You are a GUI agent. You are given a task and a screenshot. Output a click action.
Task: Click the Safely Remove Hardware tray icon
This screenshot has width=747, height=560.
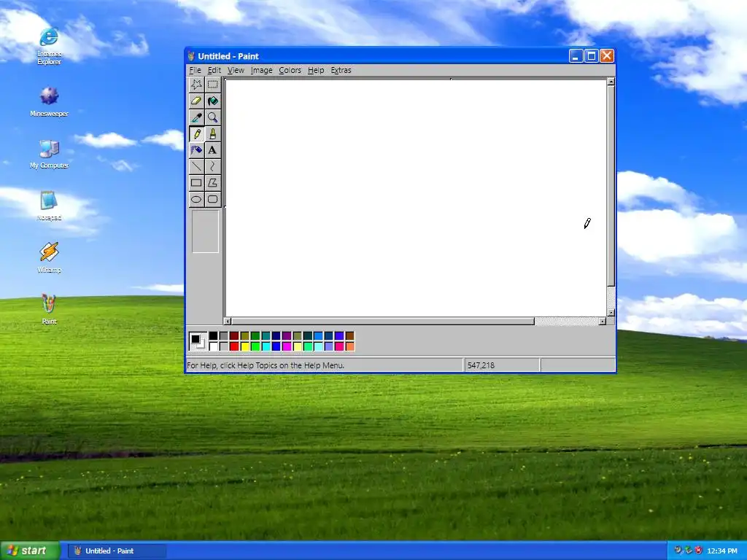(688, 550)
